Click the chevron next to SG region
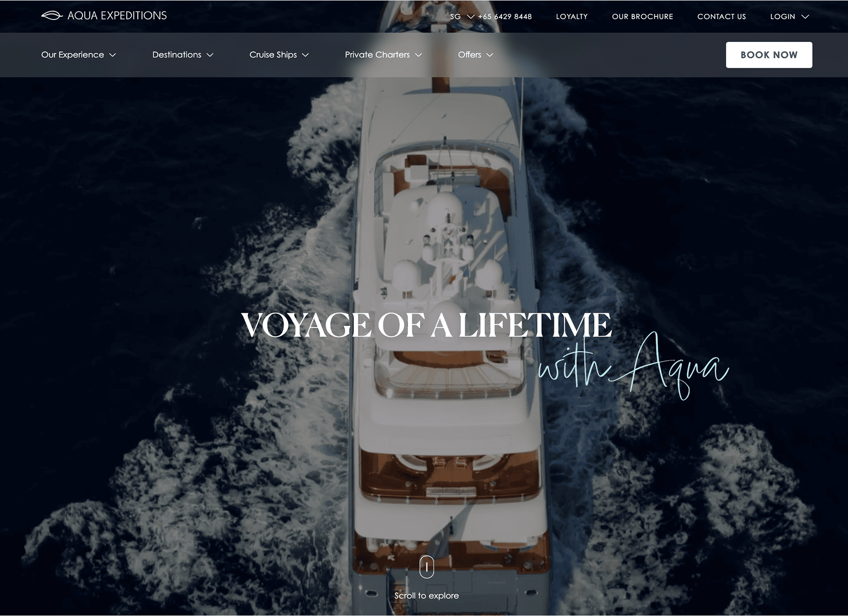The height and width of the screenshot is (616, 848). (x=471, y=16)
